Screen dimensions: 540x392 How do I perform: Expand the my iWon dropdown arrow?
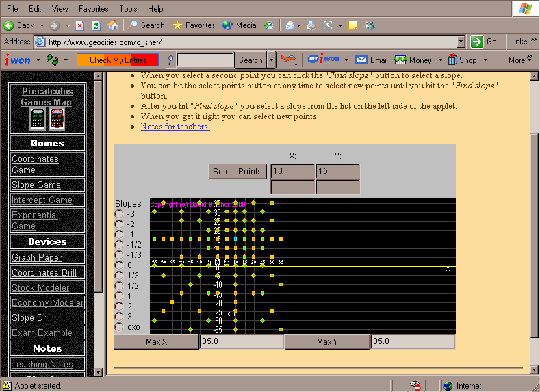(346, 60)
